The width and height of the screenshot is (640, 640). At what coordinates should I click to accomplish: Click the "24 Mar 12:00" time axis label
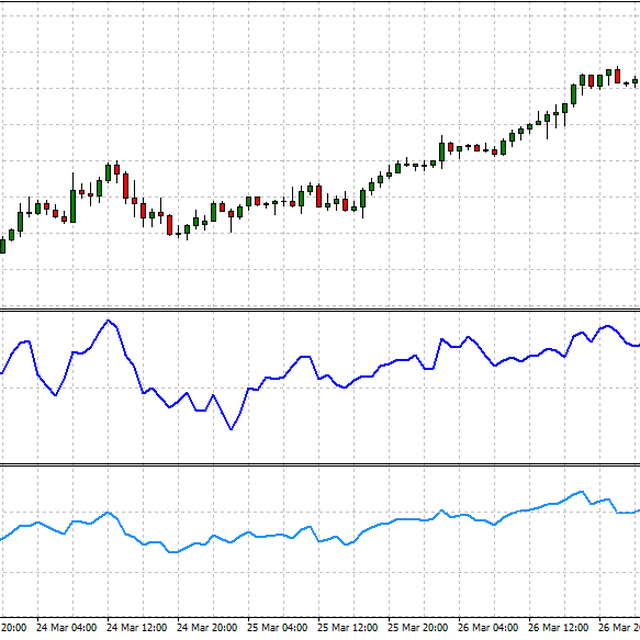tap(137, 629)
